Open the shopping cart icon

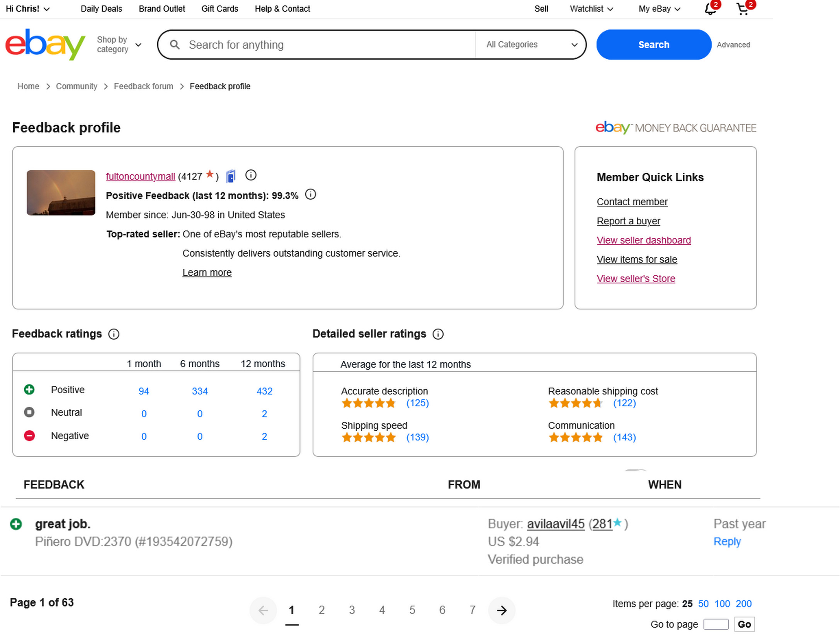click(742, 9)
